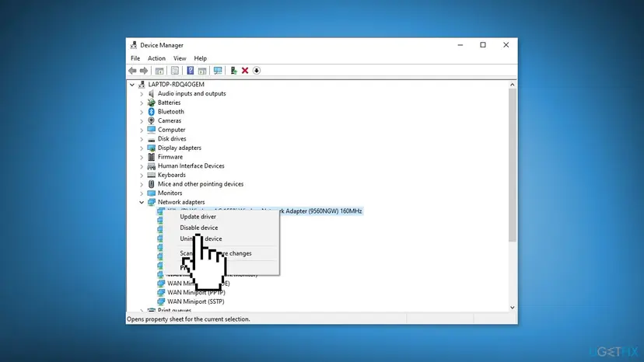Click status text 'Opens property sheet for the current selection.'

(188, 319)
